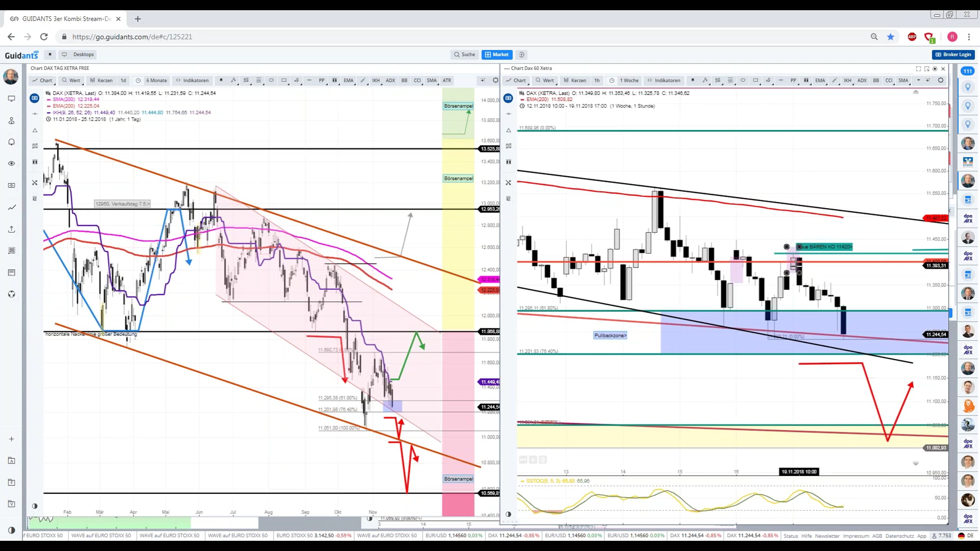Click the share upload icon in left sidebar
980x551 pixels.
[11, 229]
